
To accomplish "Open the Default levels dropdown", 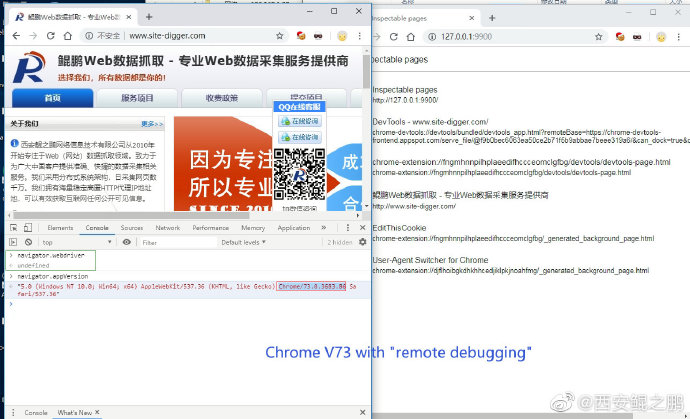I will click(243, 243).
